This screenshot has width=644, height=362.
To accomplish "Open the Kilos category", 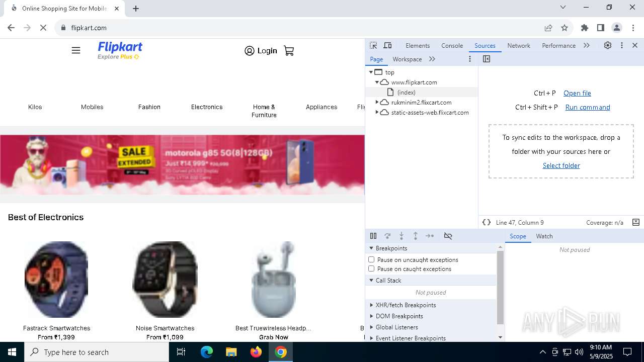I will click(35, 107).
